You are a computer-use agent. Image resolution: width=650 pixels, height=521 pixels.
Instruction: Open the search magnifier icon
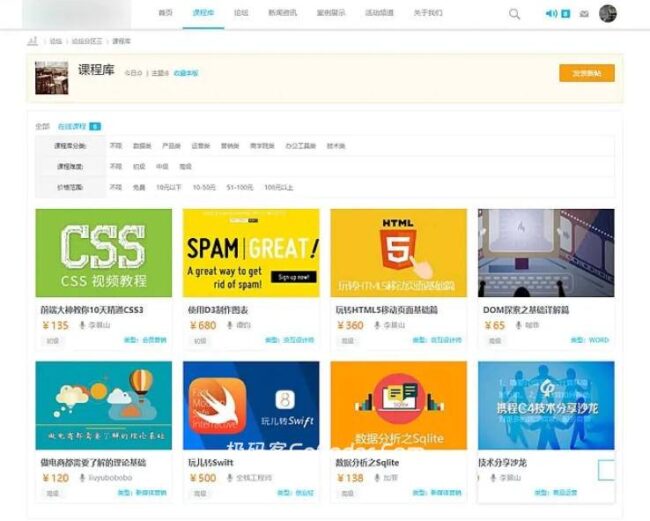point(514,14)
